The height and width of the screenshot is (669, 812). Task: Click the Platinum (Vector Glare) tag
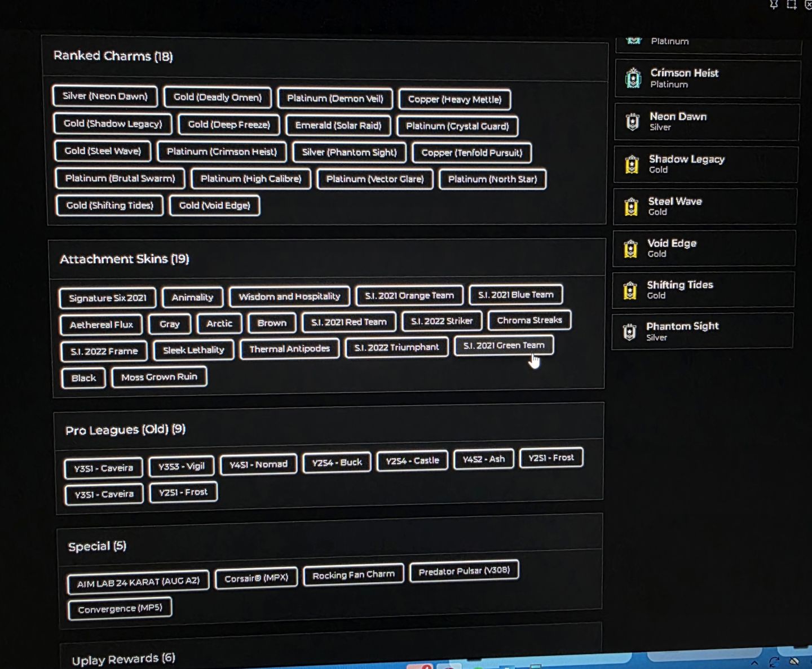375,179
